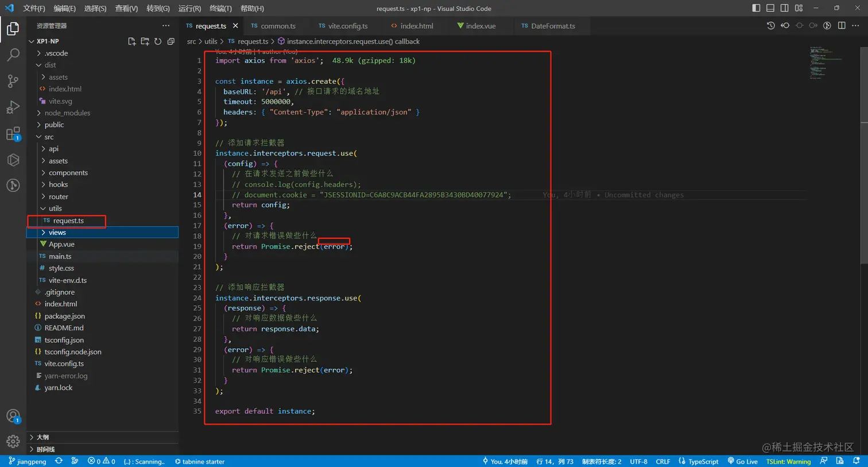This screenshot has width=868, height=467.
Task: Open Source Control view in activity bar
Action: click(13, 81)
